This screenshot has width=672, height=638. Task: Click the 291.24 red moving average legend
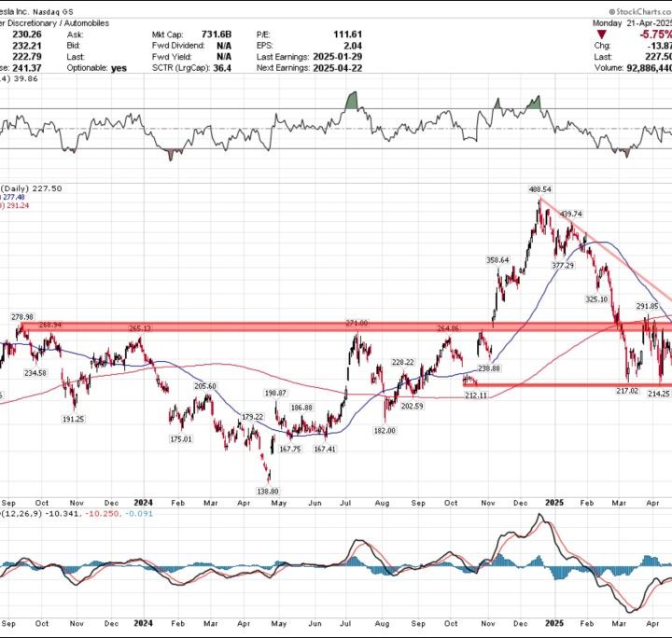(x=18, y=205)
